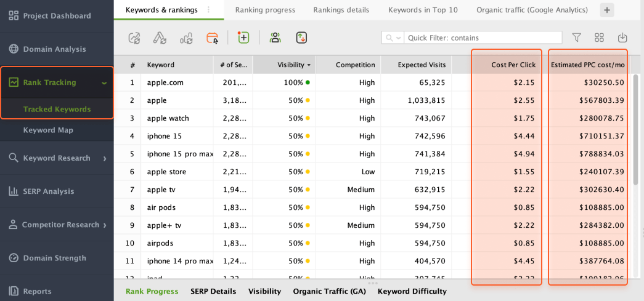Sort by the Cost Per Click column header
644x301 pixels.
[513, 65]
